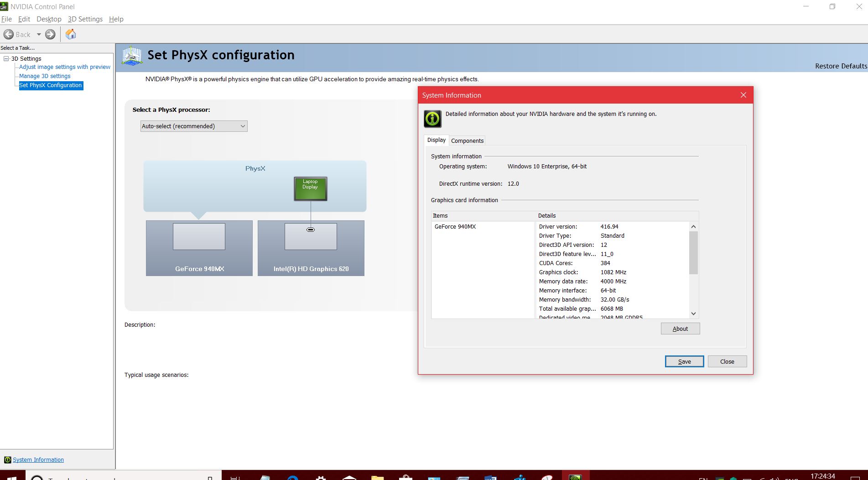Click Restore Defaults link

(x=841, y=66)
